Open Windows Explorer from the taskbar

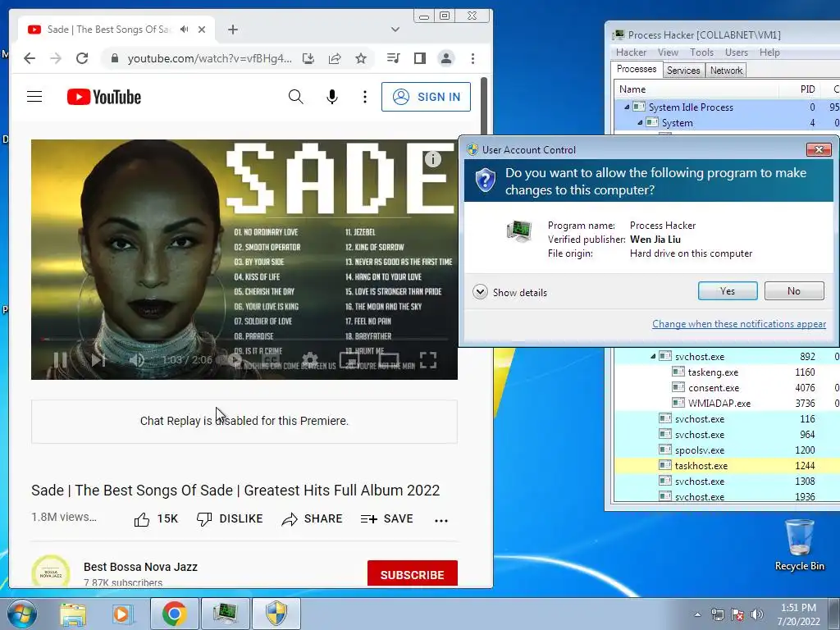coord(73,614)
